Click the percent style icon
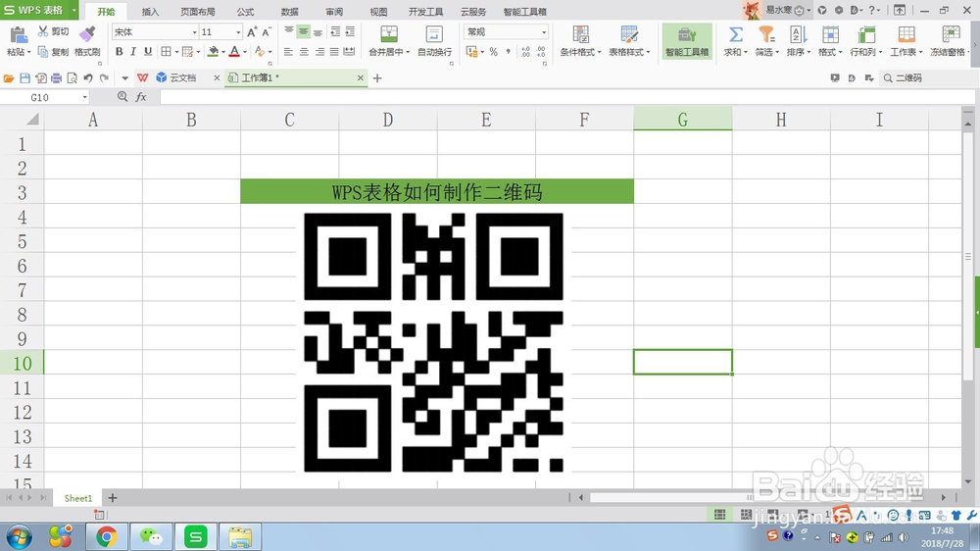The image size is (980, 551). click(494, 52)
